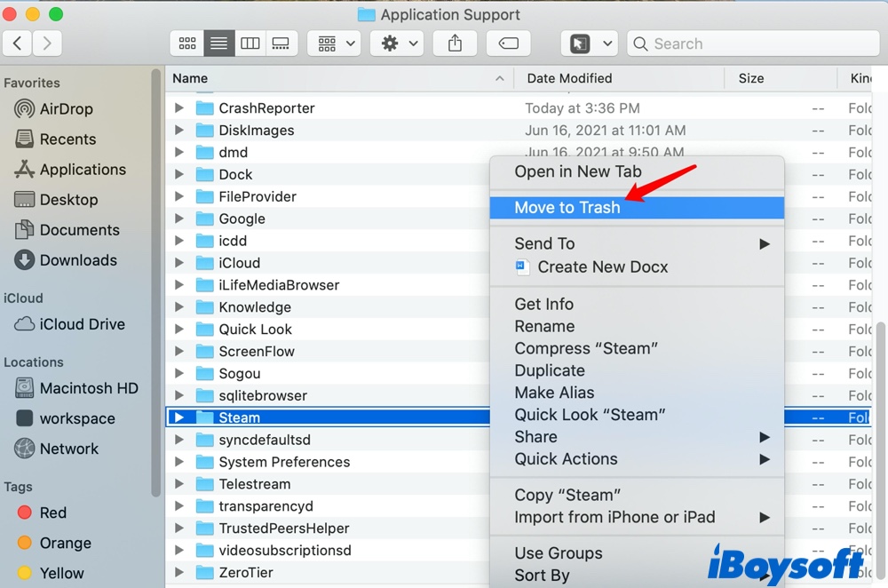This screenshot has width=888, height=588.
Task: Go forward with the forward arrow button
Action: tap(47, 43)
